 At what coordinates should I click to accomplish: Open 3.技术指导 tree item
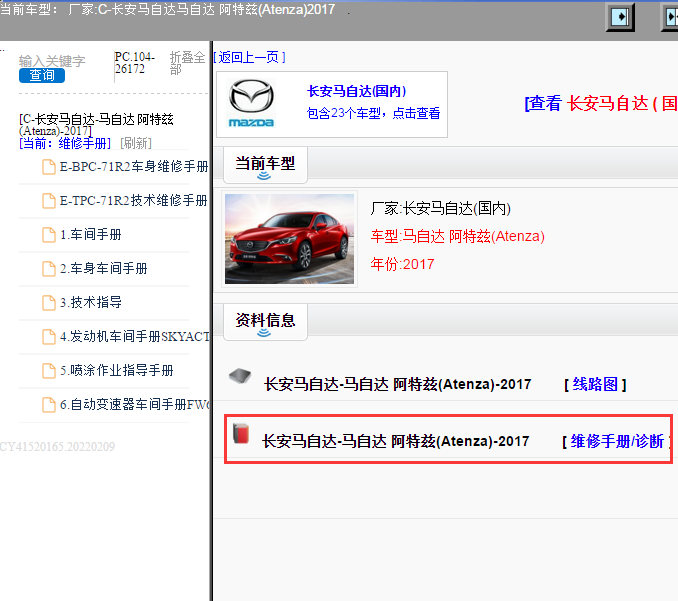91,303
